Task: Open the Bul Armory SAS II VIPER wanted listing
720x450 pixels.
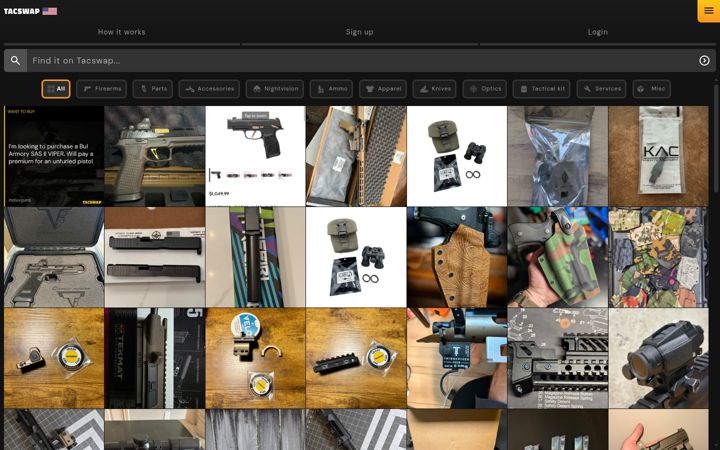Action: pos(54,156)
